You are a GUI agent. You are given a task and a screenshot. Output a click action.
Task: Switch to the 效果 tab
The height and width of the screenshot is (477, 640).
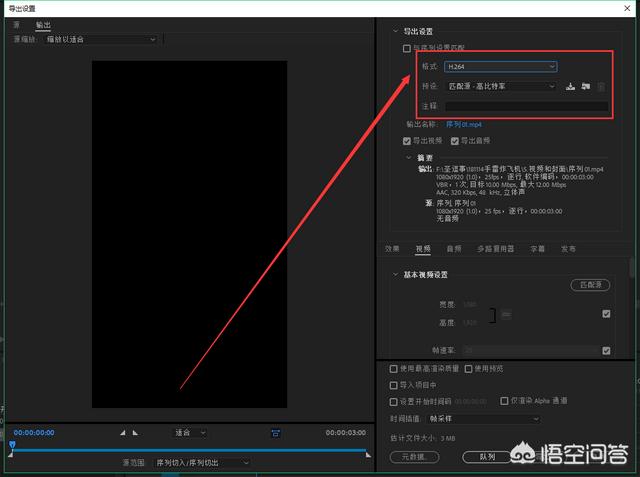pos(392,249)
